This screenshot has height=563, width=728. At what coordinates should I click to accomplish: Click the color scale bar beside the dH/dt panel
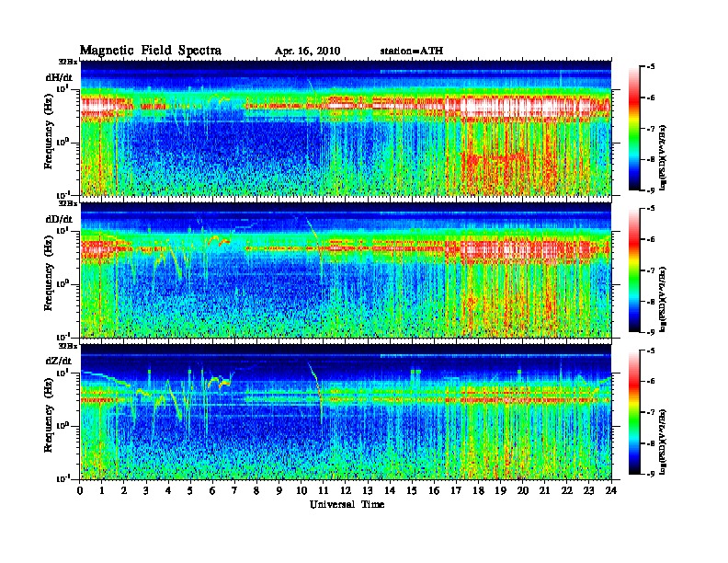(x=634, y=128)
